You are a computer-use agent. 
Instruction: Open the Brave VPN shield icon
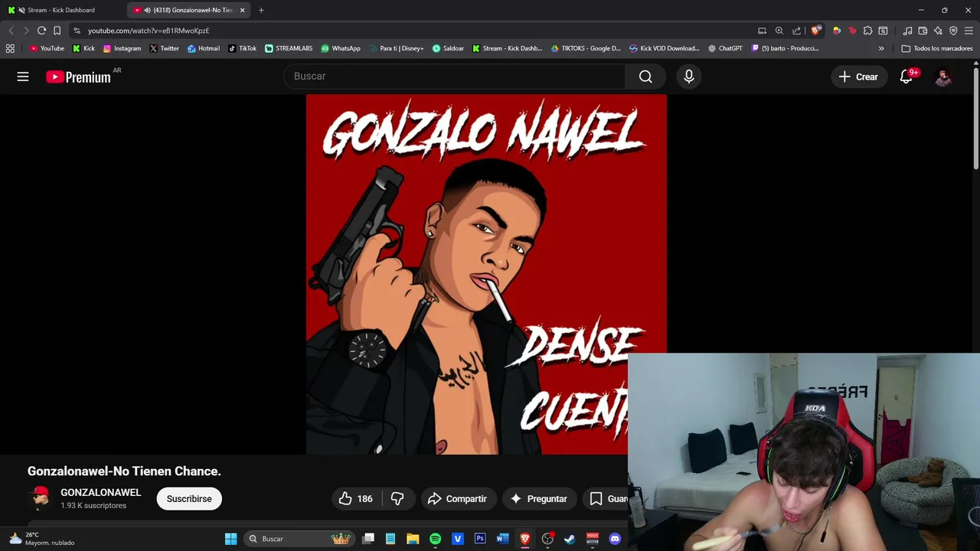(x=953, y=31)
